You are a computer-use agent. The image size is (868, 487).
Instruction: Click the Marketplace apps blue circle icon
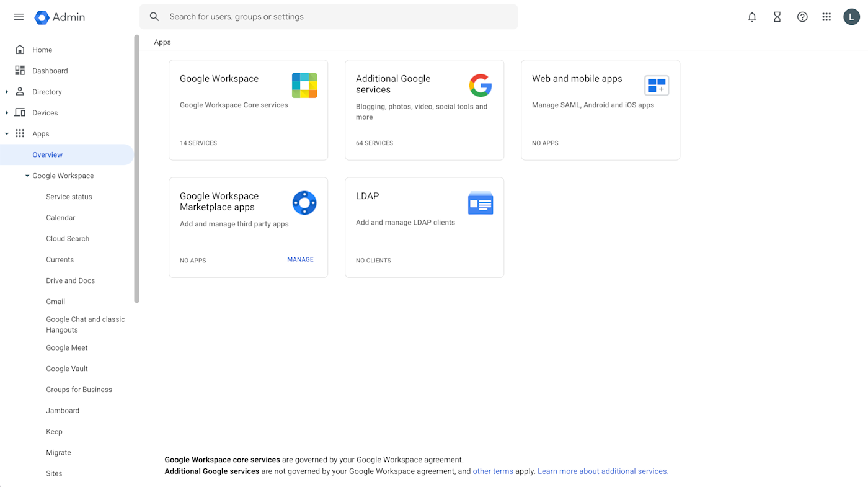click(x=304, y=203)
